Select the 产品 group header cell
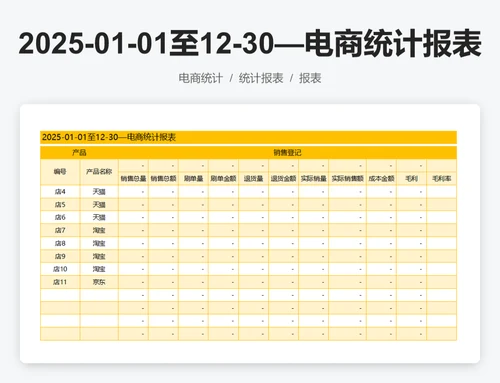The image size is (500, 383). tap(79, 153)
